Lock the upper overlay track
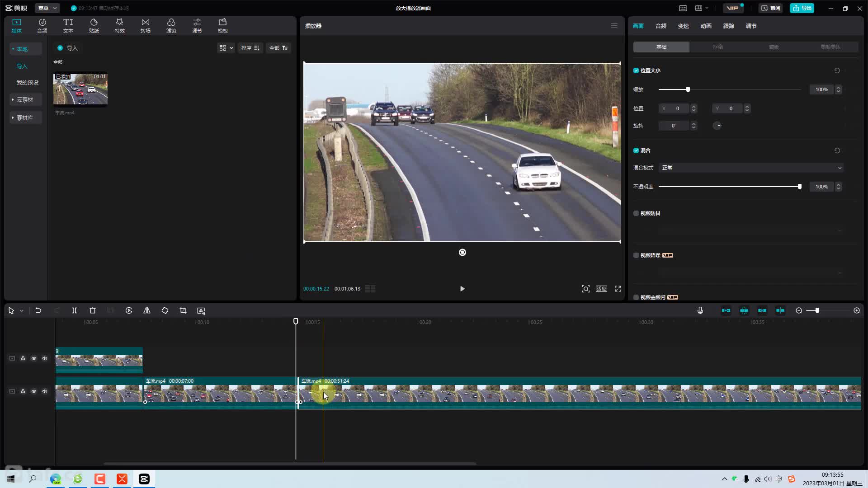868x488 pixels. click(23, 358)
